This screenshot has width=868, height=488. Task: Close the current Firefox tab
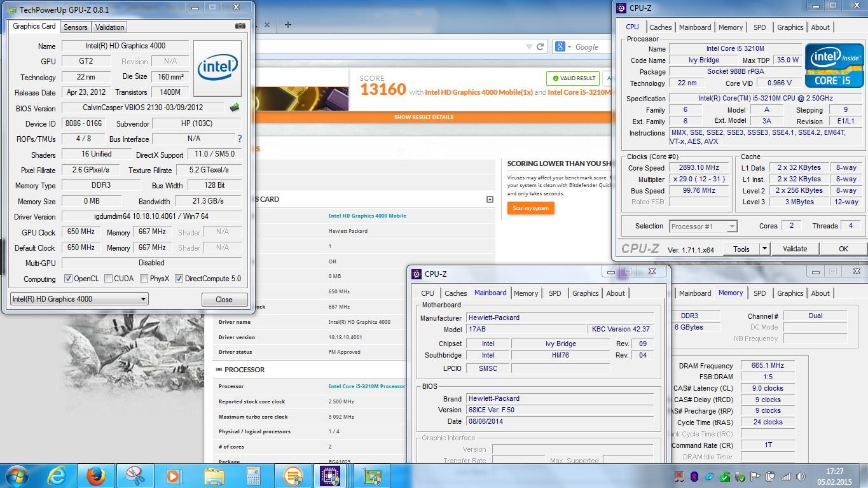click(267, 25)
